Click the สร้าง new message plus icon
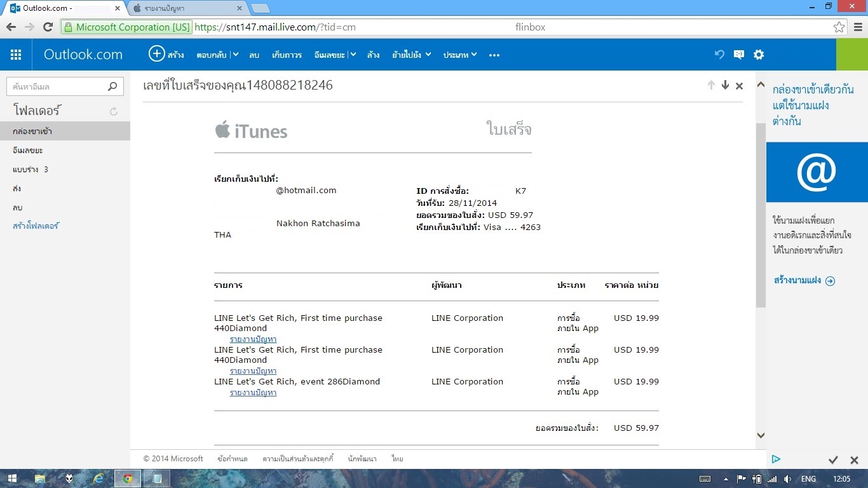Screen dimensions: 868x488 tap(156, 54)
